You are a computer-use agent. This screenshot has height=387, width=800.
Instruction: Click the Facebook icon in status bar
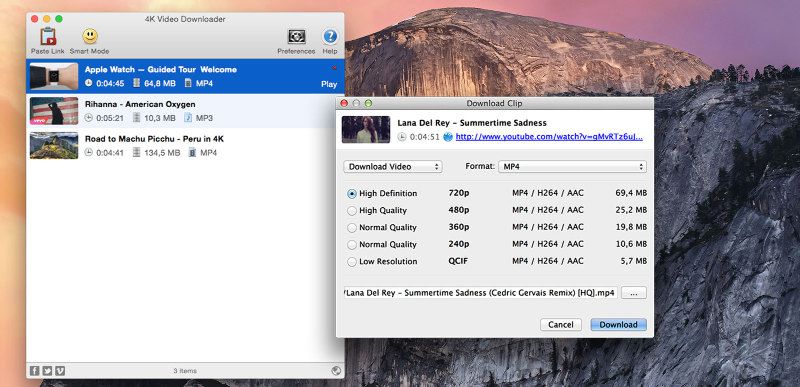[x=34, y=371]
